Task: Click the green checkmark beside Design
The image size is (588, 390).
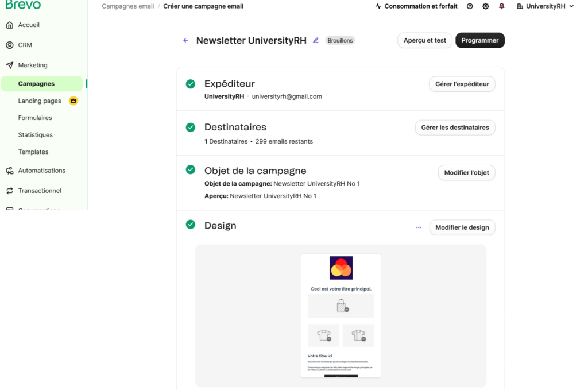Action: [191, 225]
